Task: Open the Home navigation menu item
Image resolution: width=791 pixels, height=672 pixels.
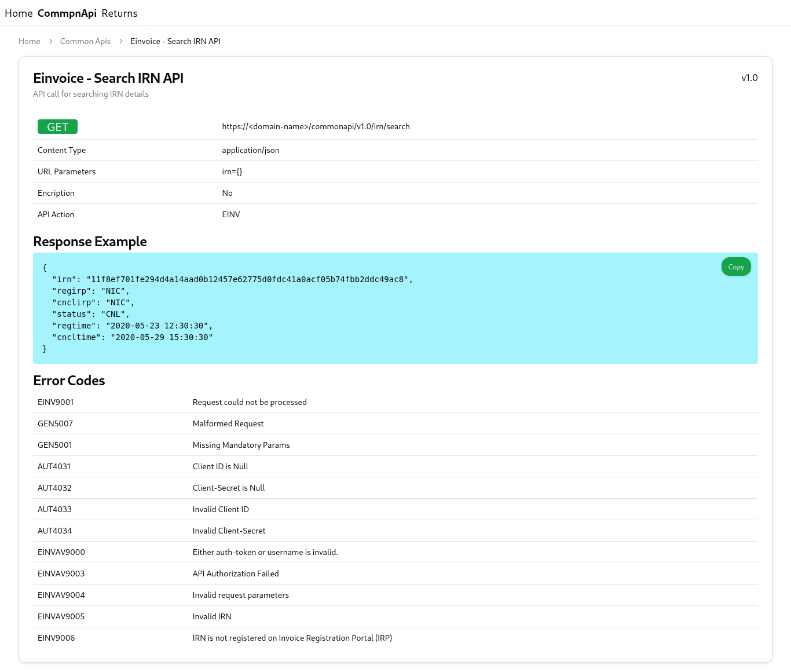Action: coord(19,13)
